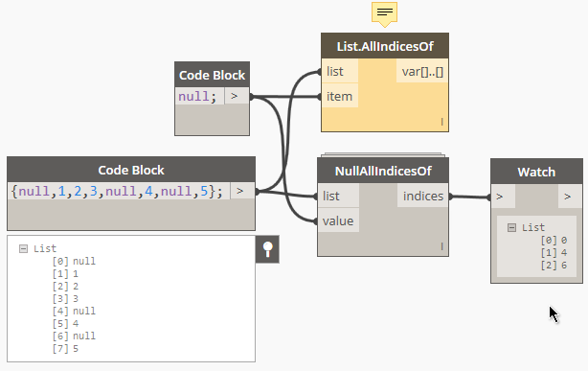Open the yellow warning note above List.AllIndicesOf
Screen dimensions: 588x371
click(384, 14)
